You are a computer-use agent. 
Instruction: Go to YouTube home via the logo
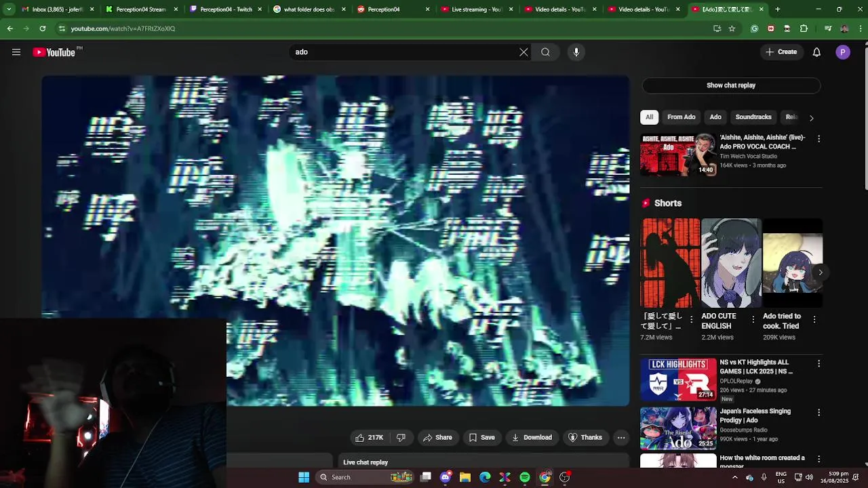click(x=54, y=52)
